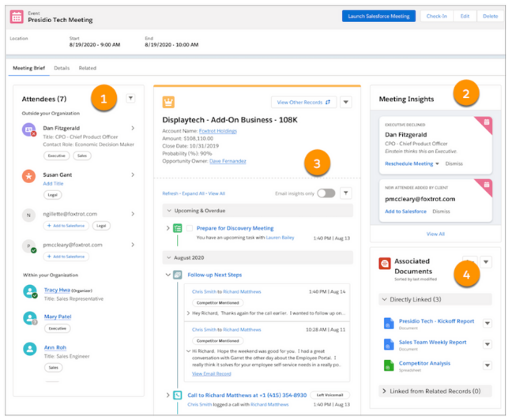Click Tracy Hwa's teal avatar icon

[x=30, y=291]
